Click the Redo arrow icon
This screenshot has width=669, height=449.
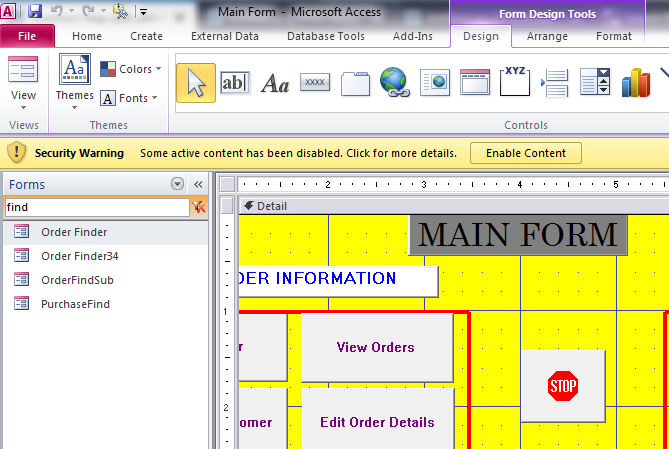coord(88,11)
